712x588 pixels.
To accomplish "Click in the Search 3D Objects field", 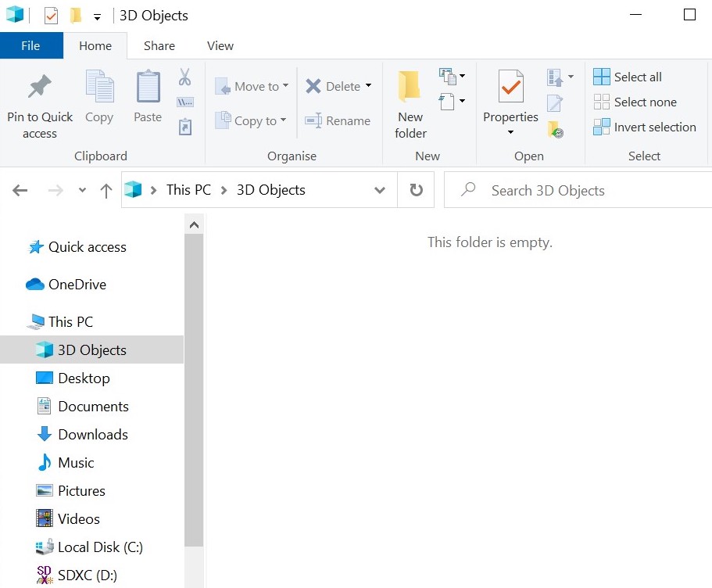I will (x=578, y=190).
